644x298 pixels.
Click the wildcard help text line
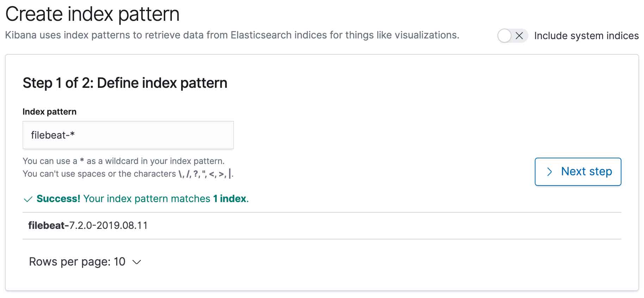(123, 161)
